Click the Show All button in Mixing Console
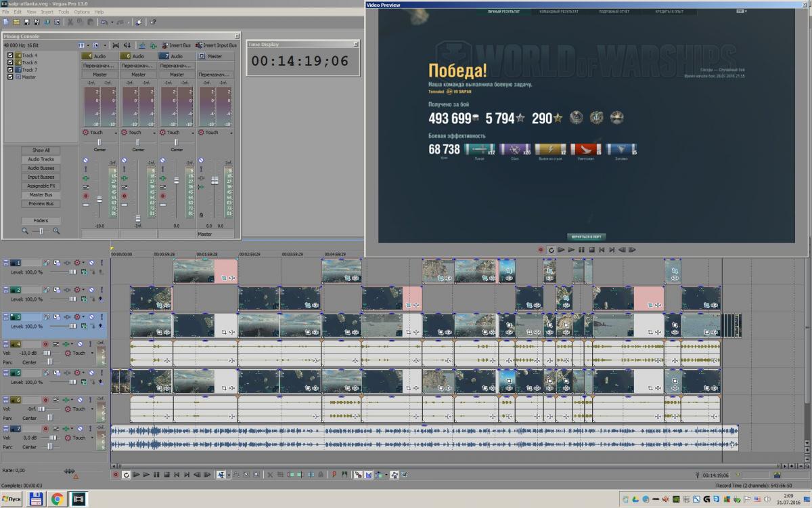 click(41, 150)
